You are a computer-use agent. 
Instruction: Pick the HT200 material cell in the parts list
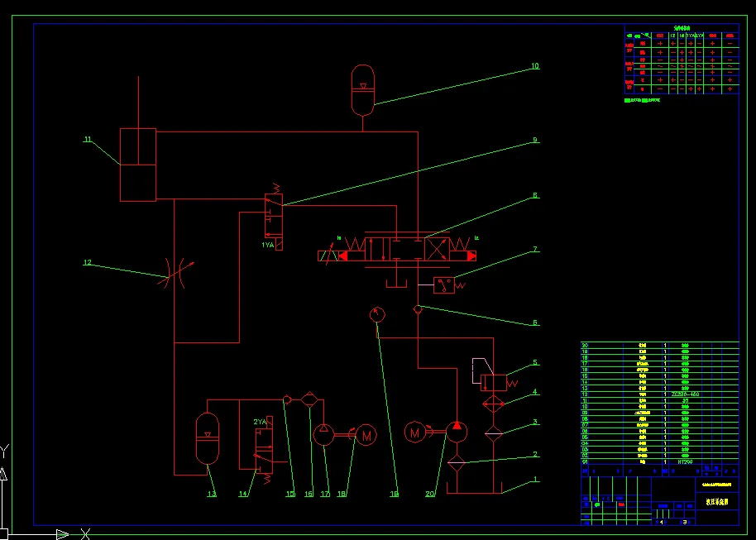(x=685, y=462)
